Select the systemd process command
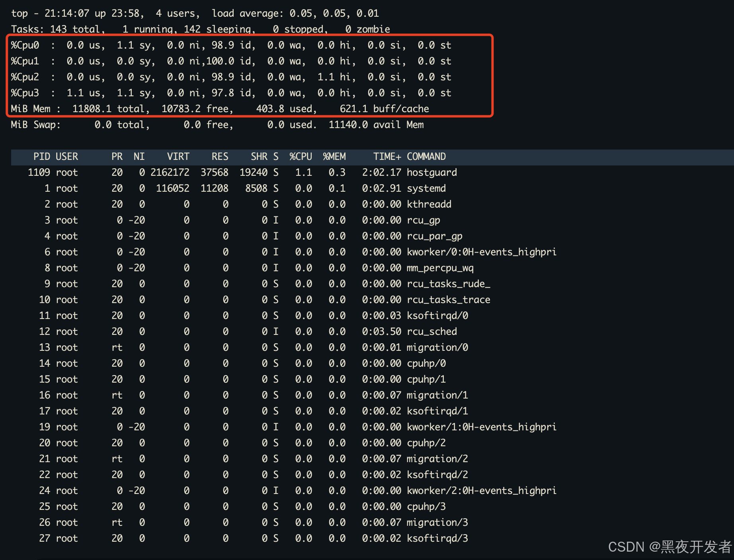 [426, 189]
